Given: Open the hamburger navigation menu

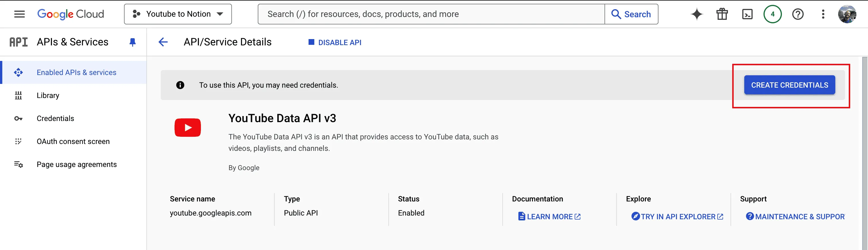Looking at the screenshot, I should [20, 14].
